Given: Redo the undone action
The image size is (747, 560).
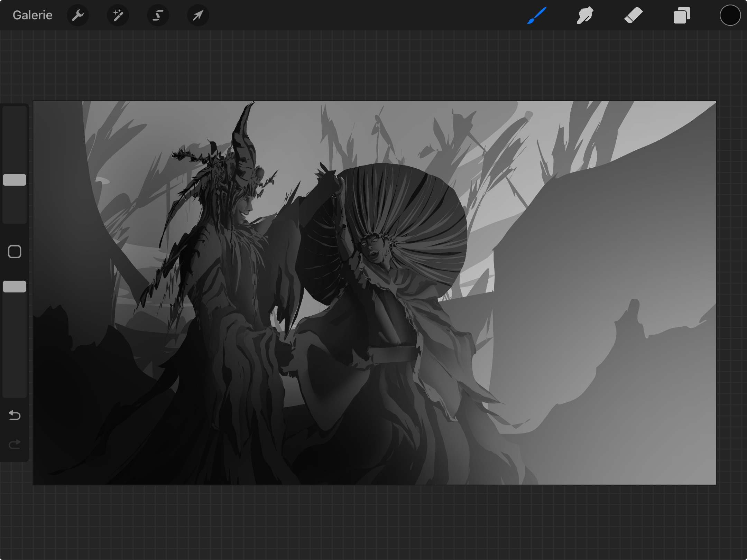Looking at the screenshot, I should [x=15, y=444].
